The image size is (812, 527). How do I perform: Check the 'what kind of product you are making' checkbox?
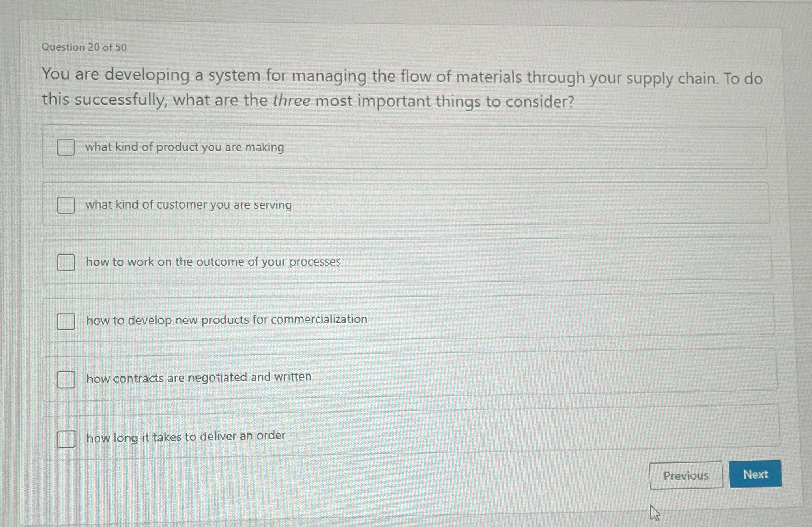click(66, 147)
